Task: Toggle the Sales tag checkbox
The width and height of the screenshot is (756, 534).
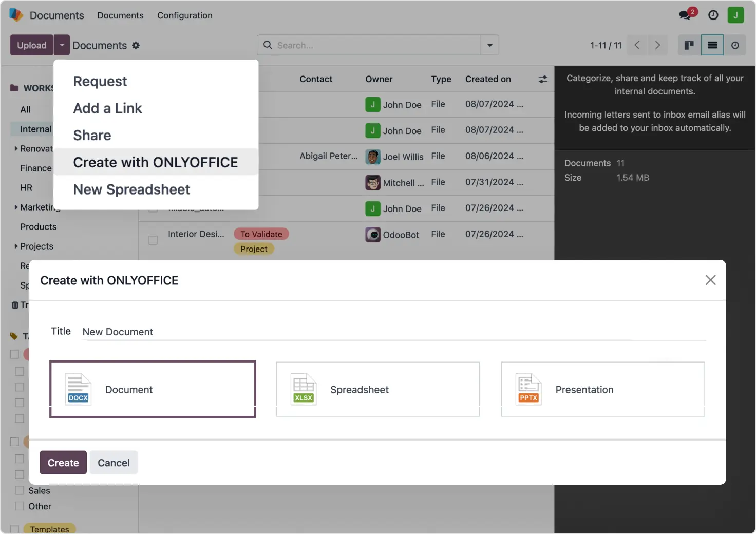Action: [x=20, y=490]
